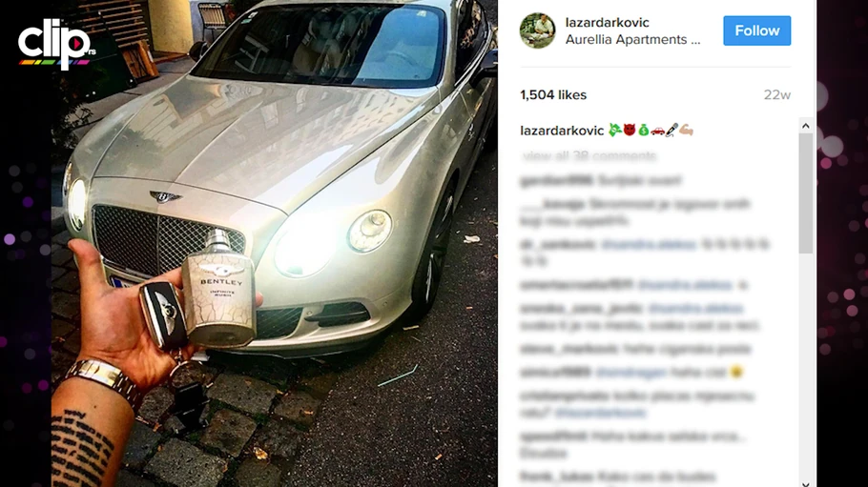Click the clip.rs logo
The width and height of the screenshot is (868, 487).
pyautogui.click(x=56, y=44)
